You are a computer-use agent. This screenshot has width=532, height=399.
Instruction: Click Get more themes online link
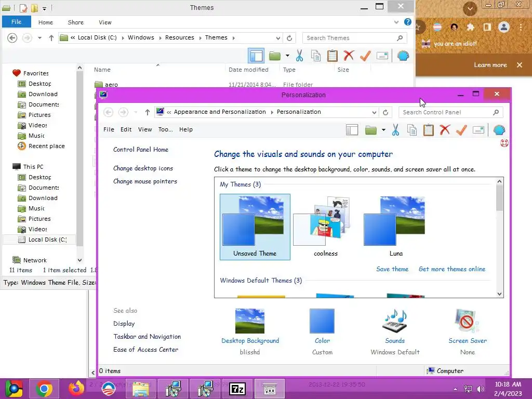[x=452, y=269]
